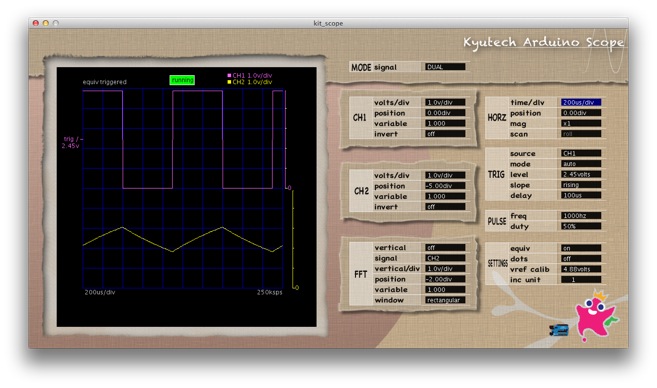Image resolution: width=657 pixels, height=388 pixels.
Task: Change TRIG source value CH1
Action: point(581,153)
